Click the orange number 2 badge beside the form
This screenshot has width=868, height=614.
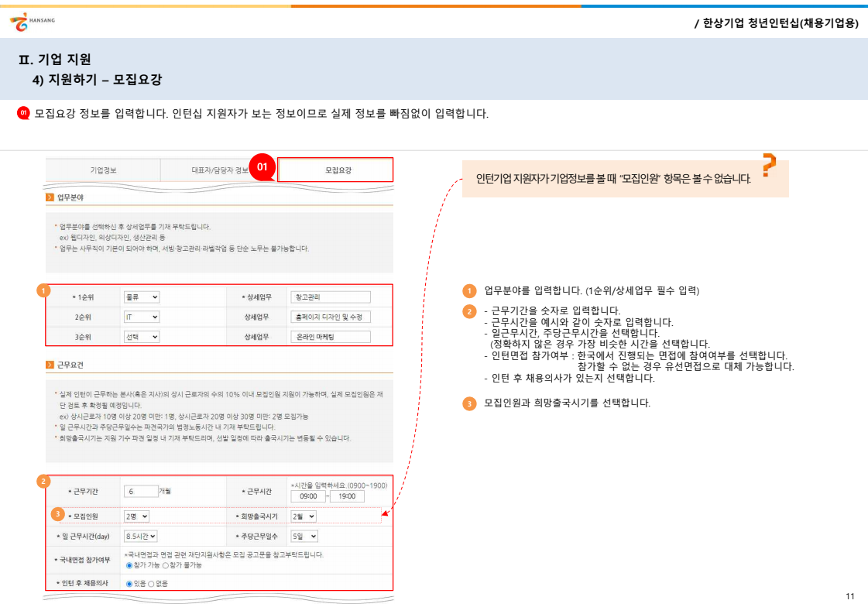point(43,482)
